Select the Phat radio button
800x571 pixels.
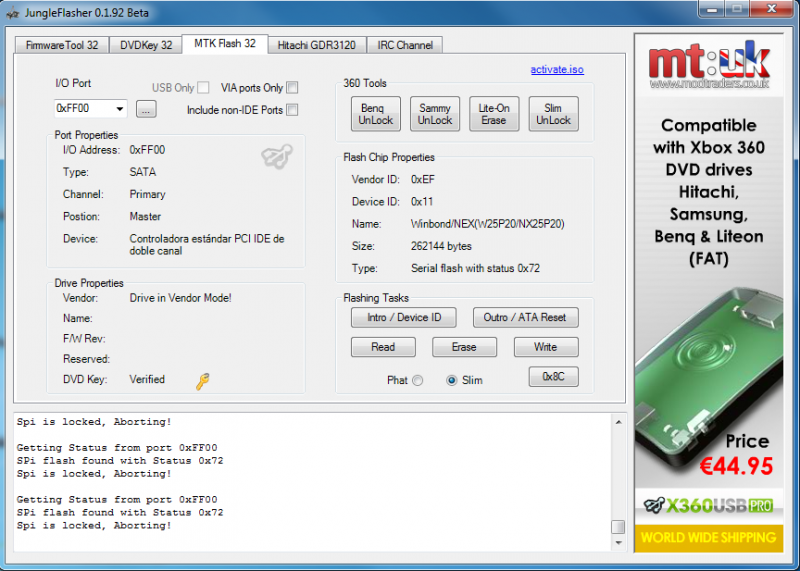(x=417, y=381)
